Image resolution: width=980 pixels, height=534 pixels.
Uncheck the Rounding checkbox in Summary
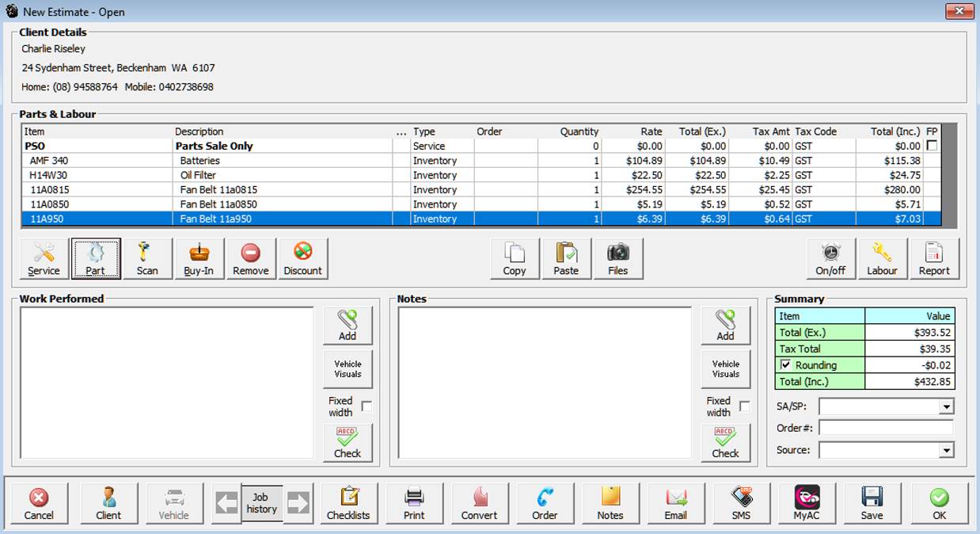785,365
